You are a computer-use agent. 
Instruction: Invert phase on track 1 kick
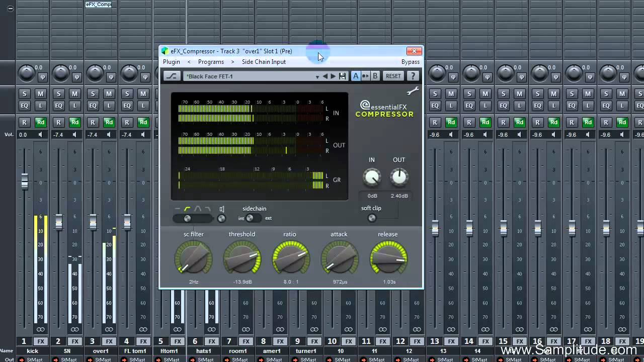click(42, 77)
